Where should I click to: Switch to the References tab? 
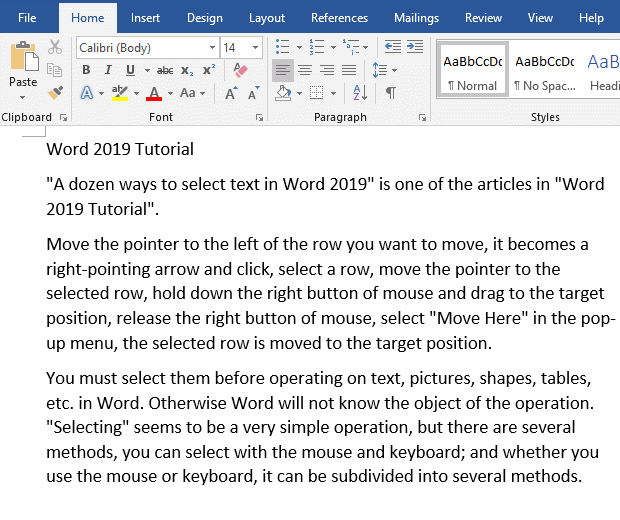pyautogui.click(x=339, y=18)
